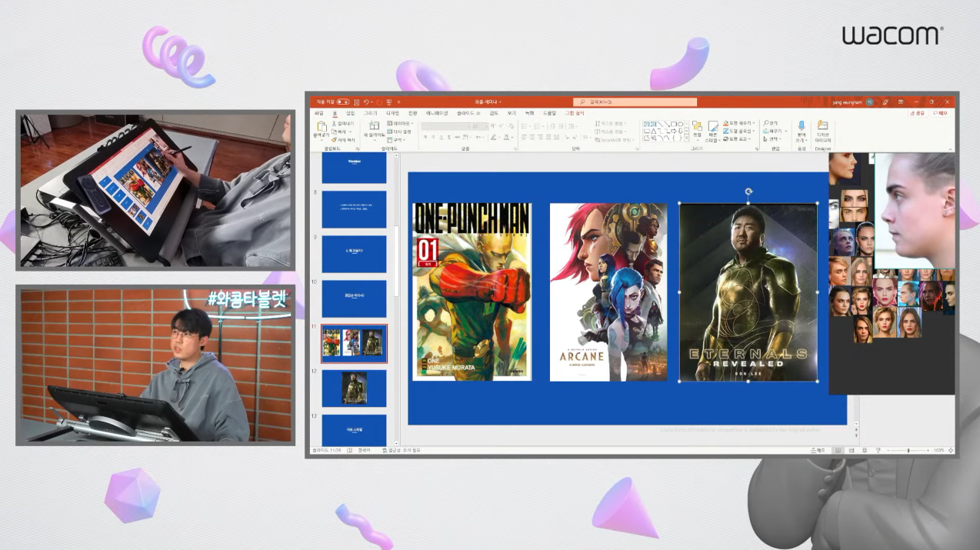Screen dimensions: 980x550
Task: Click the One-Punch Man cover image
Action: 472,292
